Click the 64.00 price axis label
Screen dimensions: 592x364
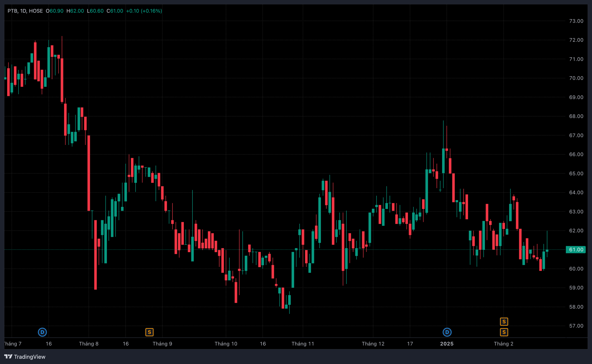576,192
